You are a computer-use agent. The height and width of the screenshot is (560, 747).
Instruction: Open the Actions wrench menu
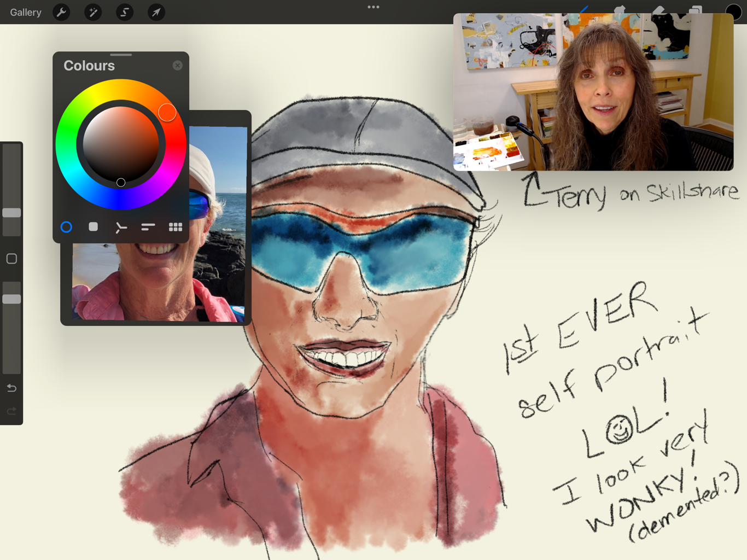click(61, 12)
